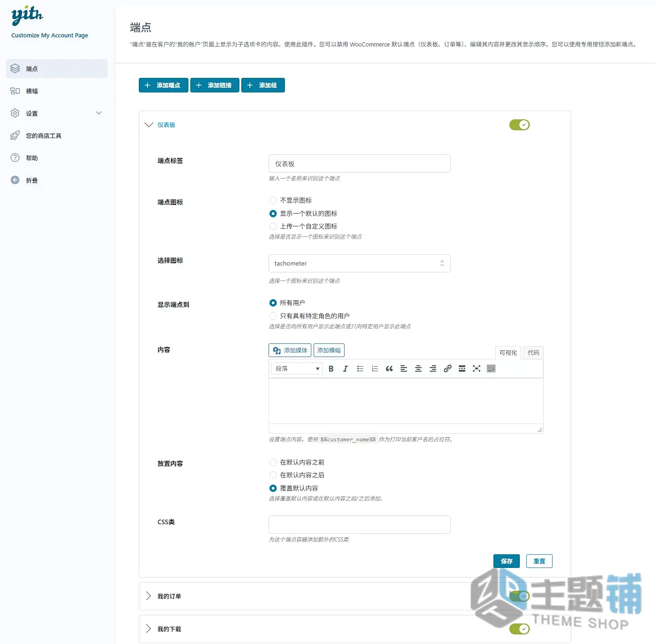
Task: Click 仪表板 panel title
Action: point(166,125)
